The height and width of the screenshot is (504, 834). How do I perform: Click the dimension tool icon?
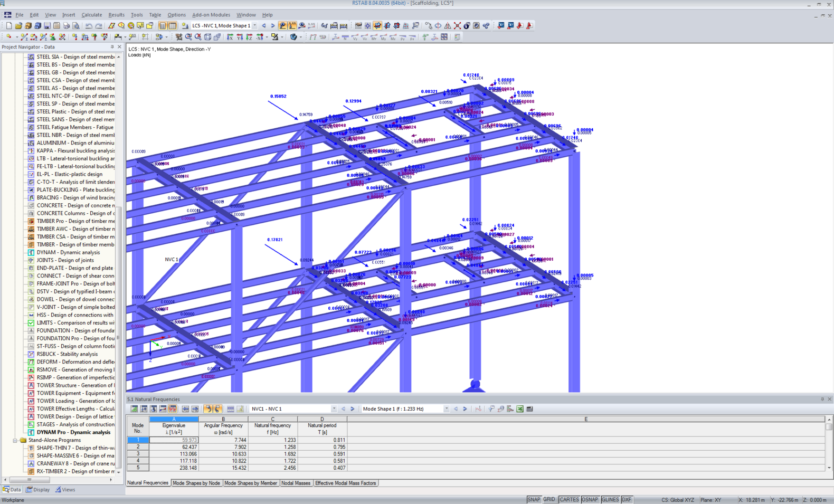tap(118, 37)
